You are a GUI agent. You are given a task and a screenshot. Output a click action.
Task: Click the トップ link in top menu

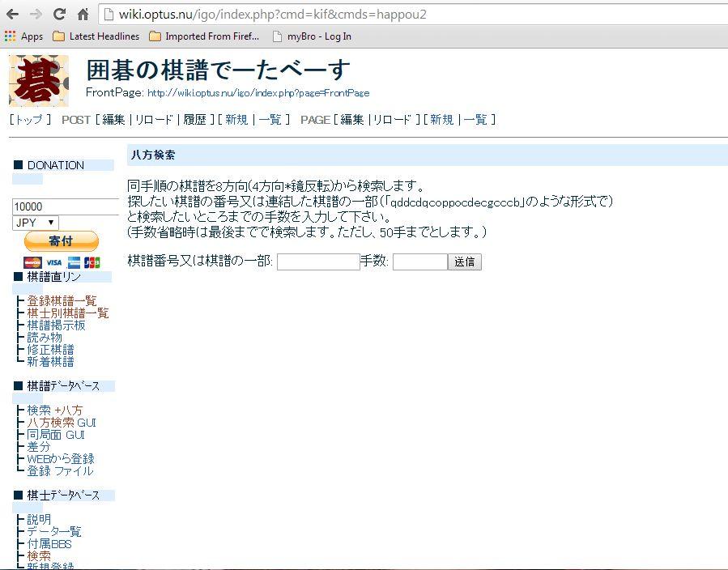(29, 120)
